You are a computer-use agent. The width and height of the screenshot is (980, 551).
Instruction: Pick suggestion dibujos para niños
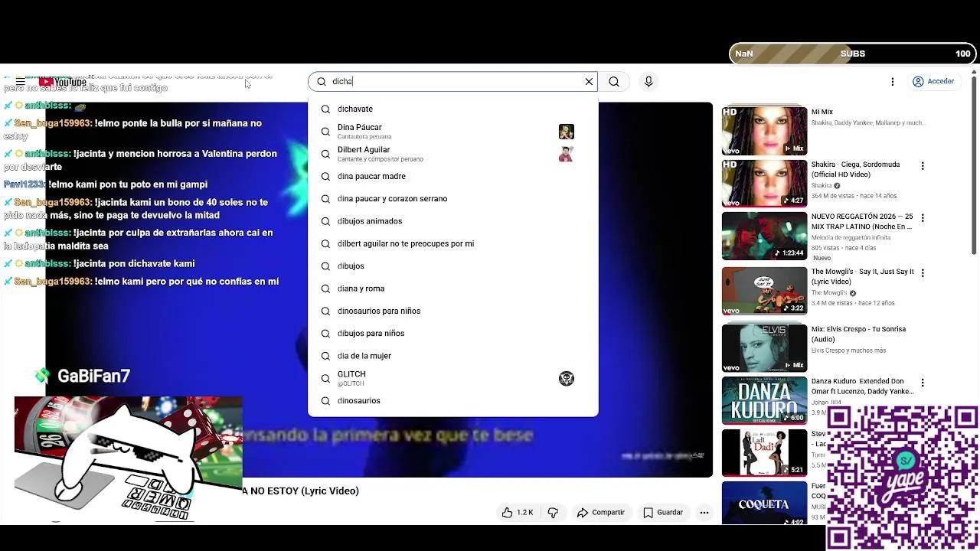tap(452, 334)
